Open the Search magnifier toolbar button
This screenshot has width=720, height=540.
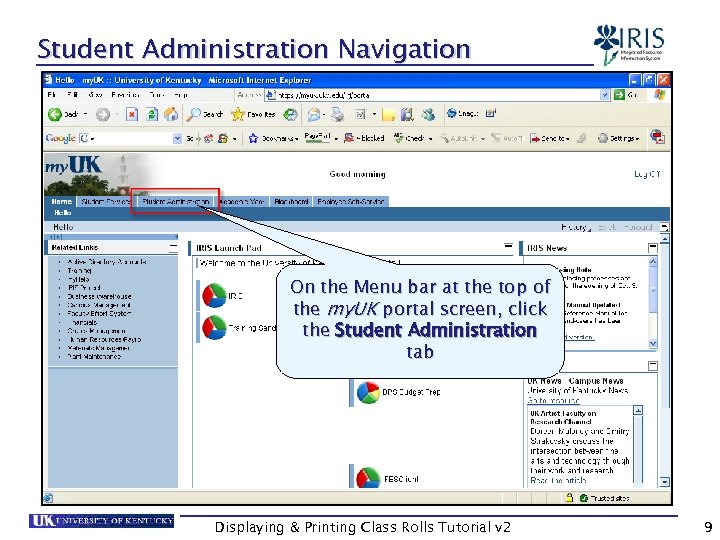coord(204,114)
